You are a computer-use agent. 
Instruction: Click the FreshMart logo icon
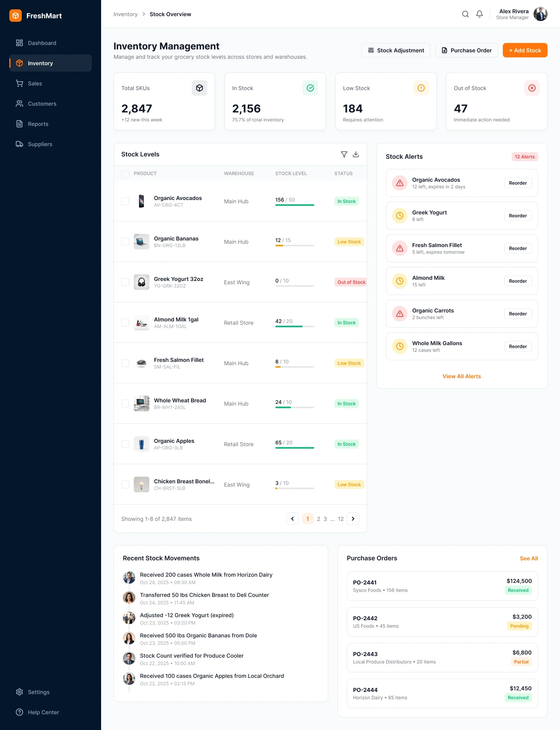click(16, 16)
